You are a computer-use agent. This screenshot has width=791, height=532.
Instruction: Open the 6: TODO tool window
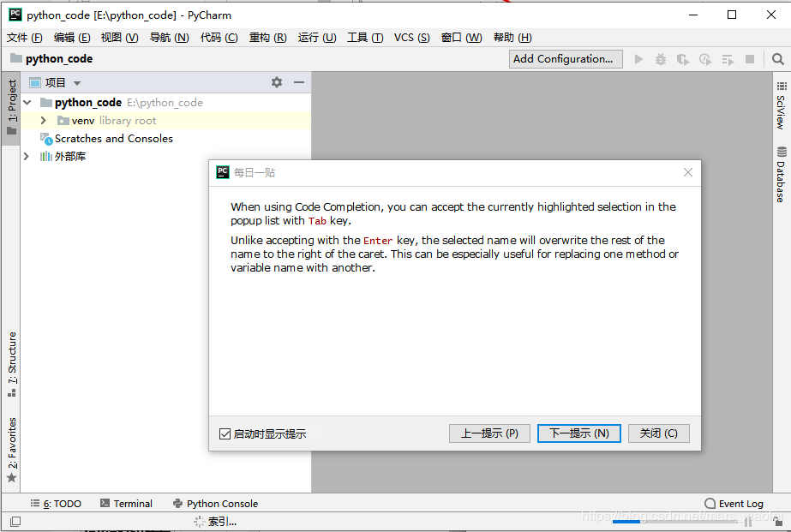tap(56, 503)
